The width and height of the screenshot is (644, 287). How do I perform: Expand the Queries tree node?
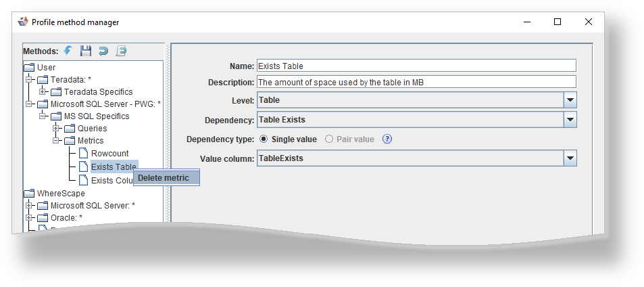click(57, 129)
